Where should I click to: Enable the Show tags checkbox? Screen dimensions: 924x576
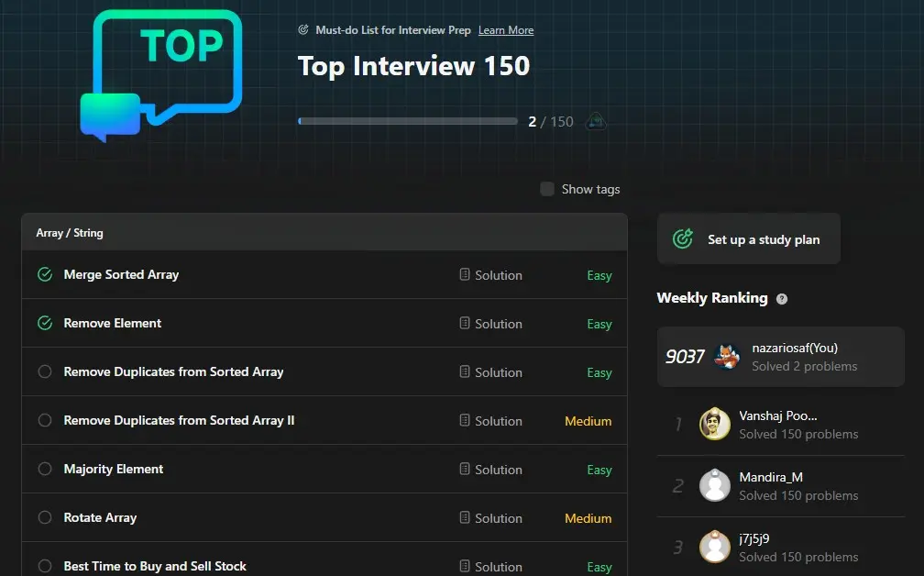pyautogui.click(x=547, y=189)
